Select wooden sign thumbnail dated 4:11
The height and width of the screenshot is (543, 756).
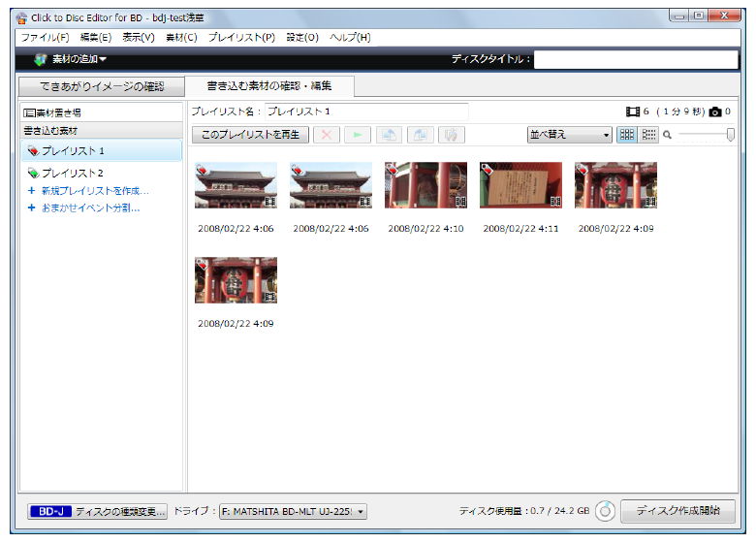pyautogui.click(x=520, y=185)
